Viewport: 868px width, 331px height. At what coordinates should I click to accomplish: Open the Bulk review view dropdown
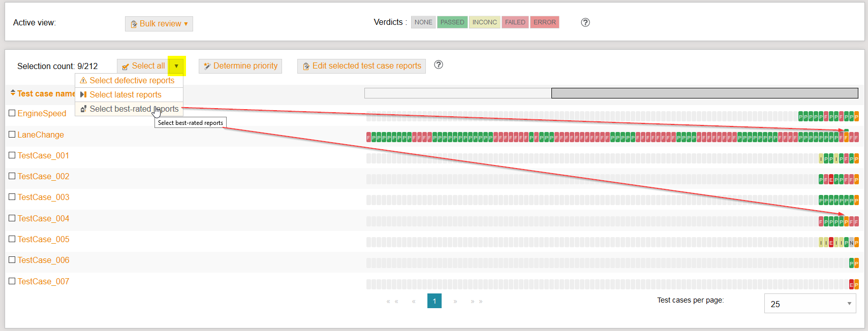coord(159,24)
